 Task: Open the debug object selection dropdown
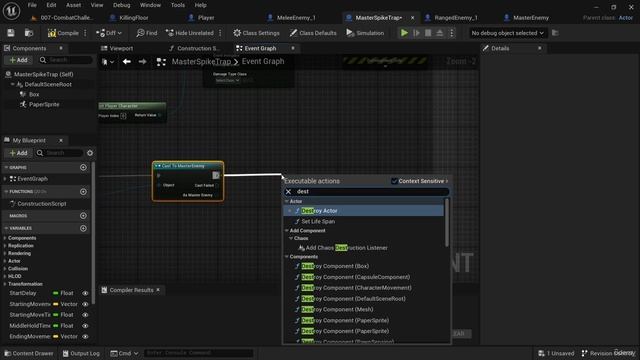pyautogui.click(x=507, y=33)
